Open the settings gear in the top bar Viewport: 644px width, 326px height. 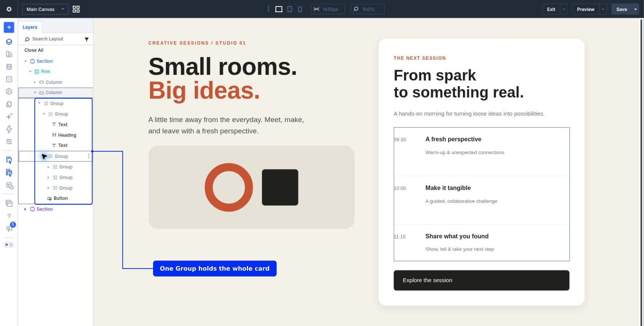click(9, 9)
